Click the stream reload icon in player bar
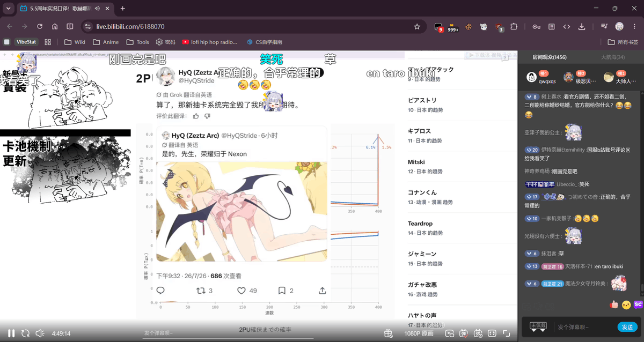Image resolution: width=644 pixels, height=342 pixels. click(x=25, y=333)
